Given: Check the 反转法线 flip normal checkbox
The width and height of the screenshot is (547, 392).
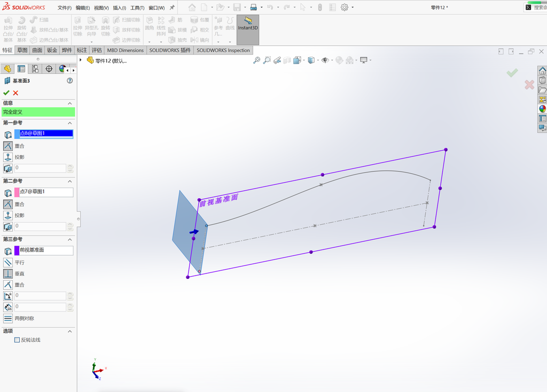Looking at the screenshot, I should 17,340.
